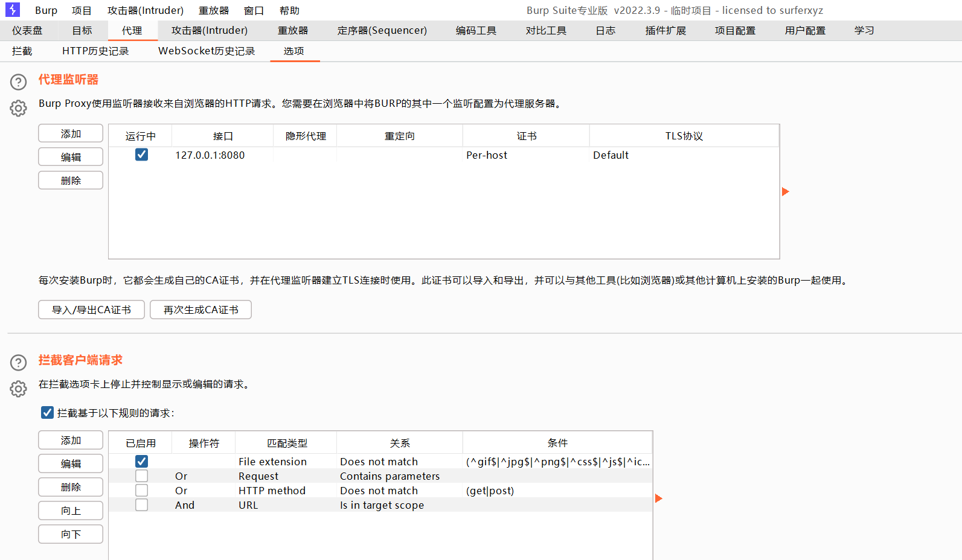The image size is (962, 560).
Task: Click the gif/jpg/png regex condition cell
Action: point(557,462)
